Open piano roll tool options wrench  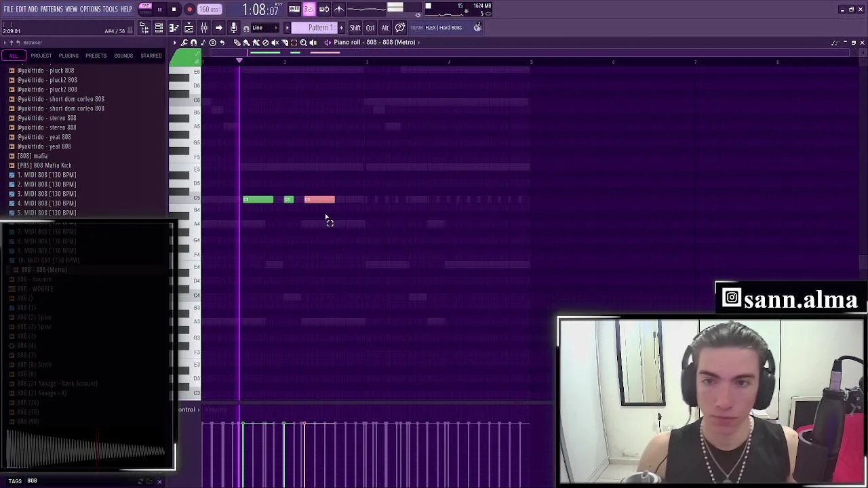[x=184, y=42]
